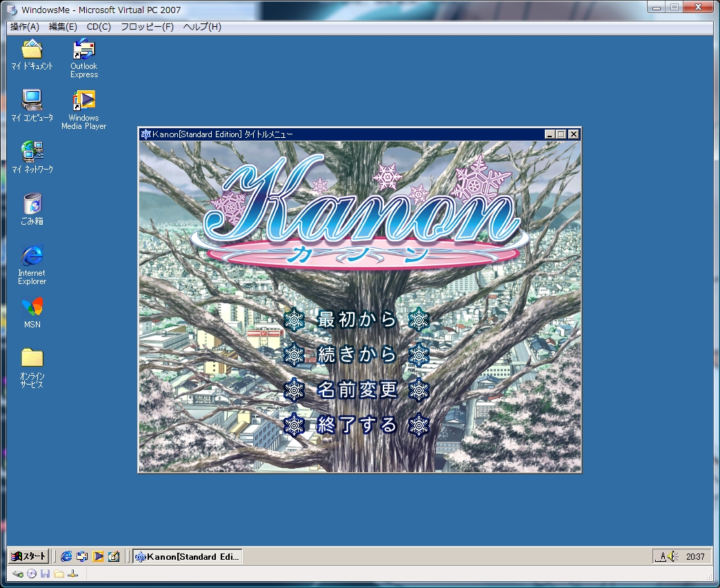This screenshot has height=588, width=720.
Task: Click the Virtual PC floppy disk status icon
Action: [x=45, y=574]
